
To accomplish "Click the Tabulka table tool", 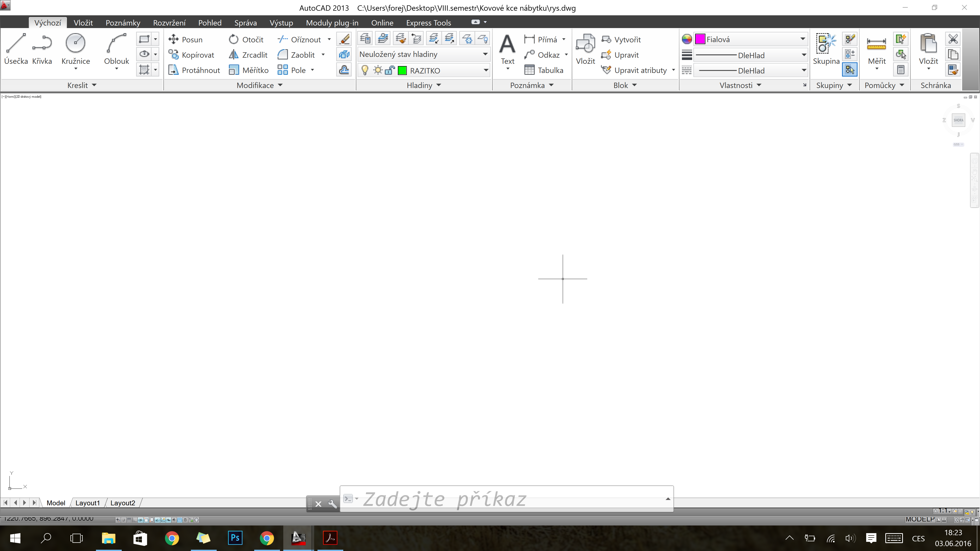I will click(544, 70).
